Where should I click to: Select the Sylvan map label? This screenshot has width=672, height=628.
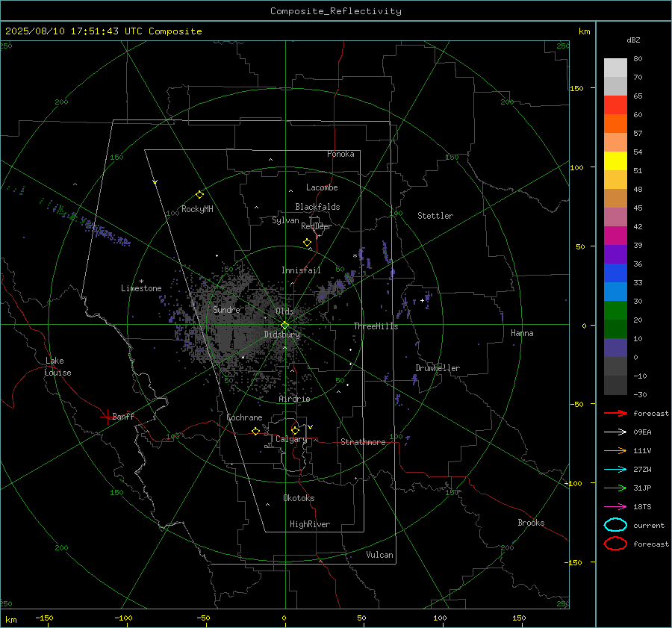click(285, 220)
